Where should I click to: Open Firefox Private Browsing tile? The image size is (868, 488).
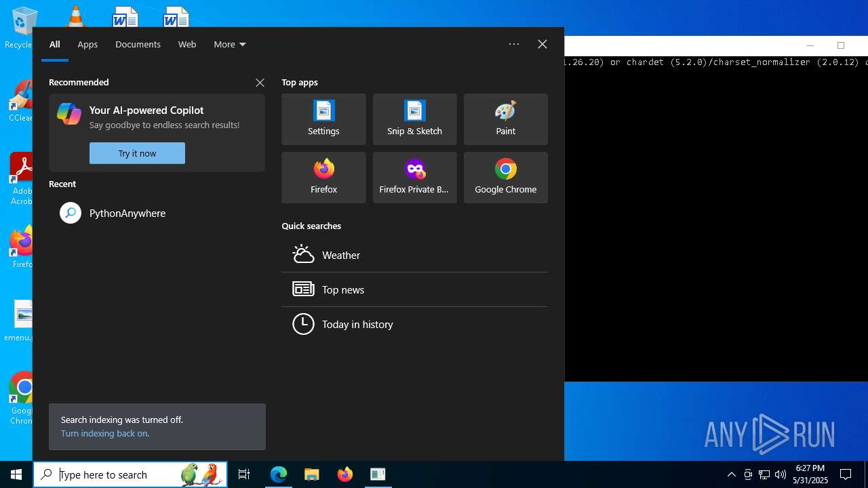(414, 178)
